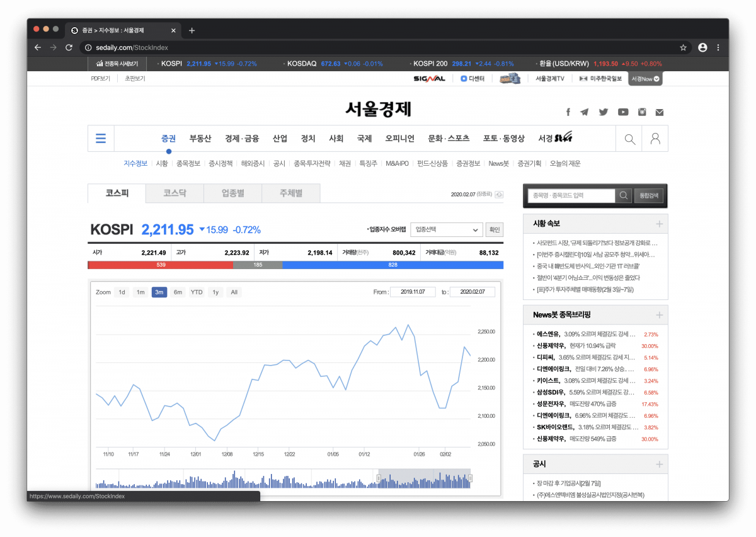Open the 경제·금융 menu
Screen dimensions: 756x537
pyautogui.click(x=242, y=139)
